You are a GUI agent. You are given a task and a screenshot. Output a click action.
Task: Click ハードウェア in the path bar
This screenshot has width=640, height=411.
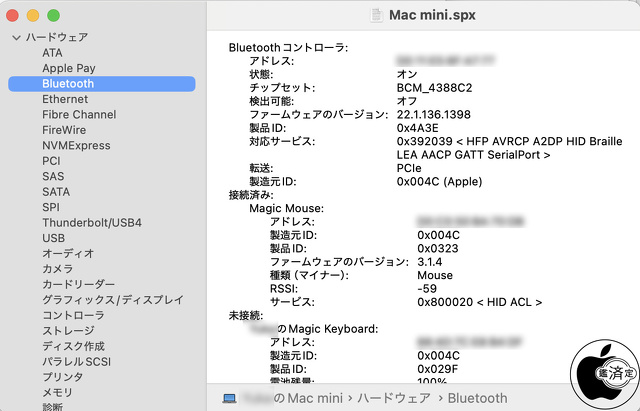pyautogui.click(x=394, y=398)
